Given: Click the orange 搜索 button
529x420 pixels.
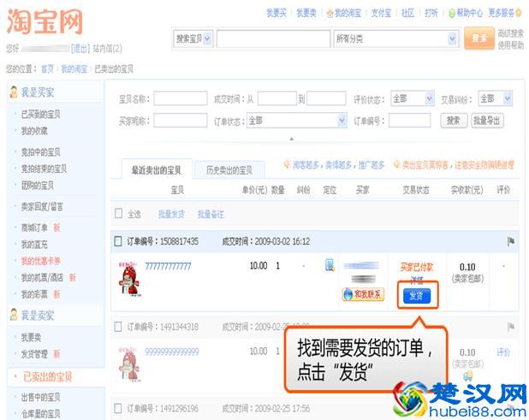Looking at the screenshot, I should coord(479,38).
